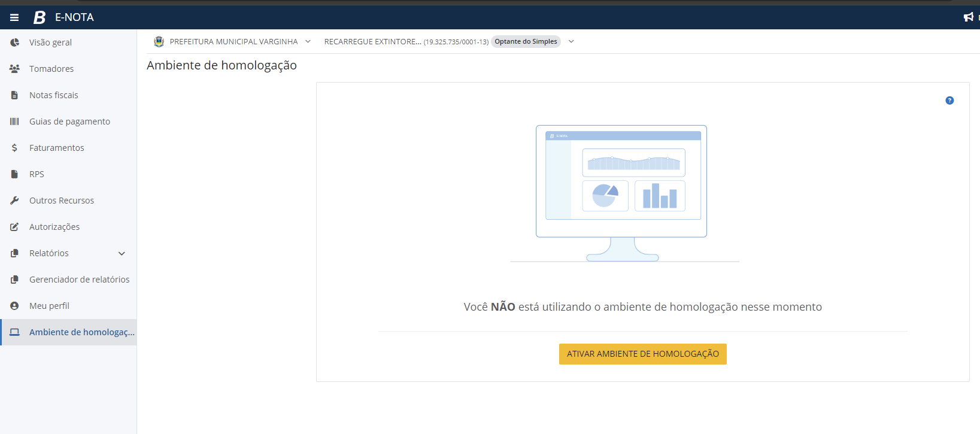This screenshot has width=980, height=434.
Task: Open the blue help question mark icon
Action: (x=949, y=101)
